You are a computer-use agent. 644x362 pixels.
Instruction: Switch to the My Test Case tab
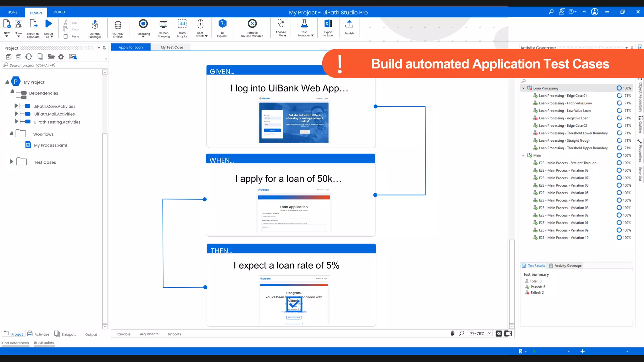172,47
